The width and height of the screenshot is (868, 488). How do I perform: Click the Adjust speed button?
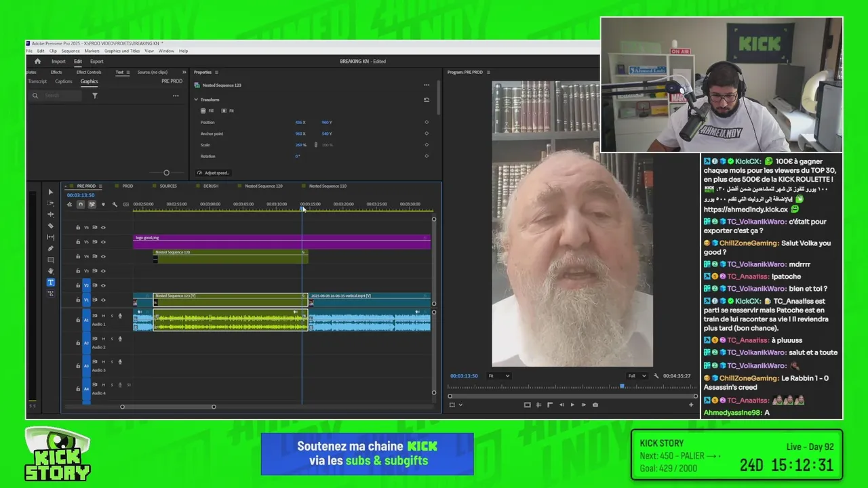click(213, 173)
